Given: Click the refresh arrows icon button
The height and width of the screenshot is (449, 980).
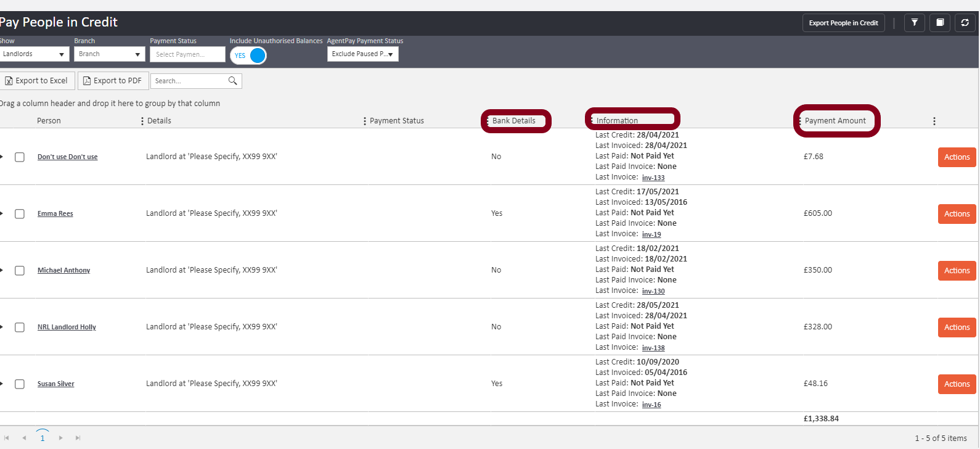Looking at the screenshot, I should (965, 23).
